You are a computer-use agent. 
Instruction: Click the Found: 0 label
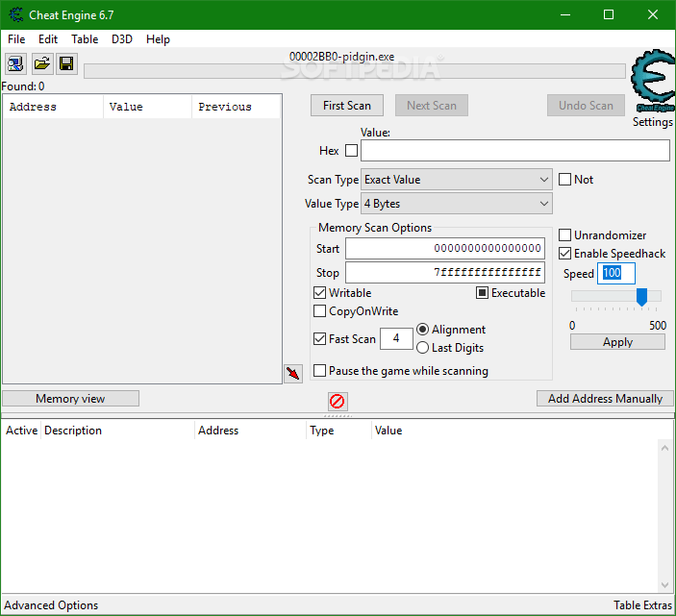(x=23, y=86)
